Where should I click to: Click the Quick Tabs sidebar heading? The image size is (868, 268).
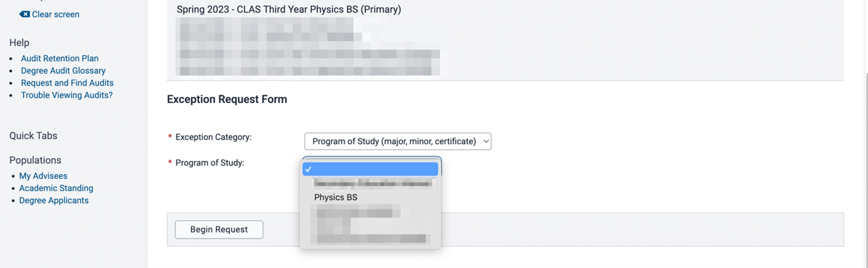(33, 136)
